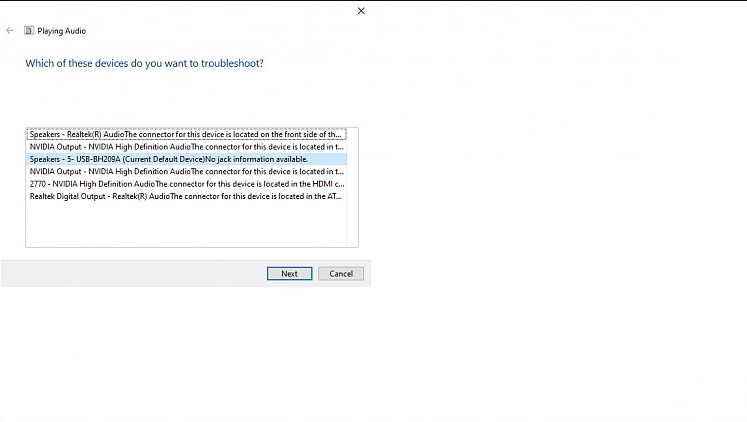This screenshot has width=747, height=422.
Task: Click the back arrow in the troubleshooter
Action: tap(10, 31)
